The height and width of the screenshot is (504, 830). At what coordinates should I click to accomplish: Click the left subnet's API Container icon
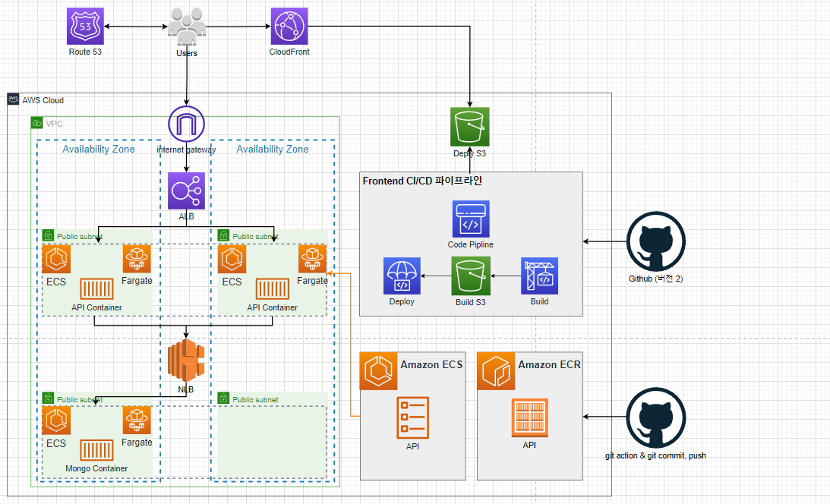tap(97, 289)
